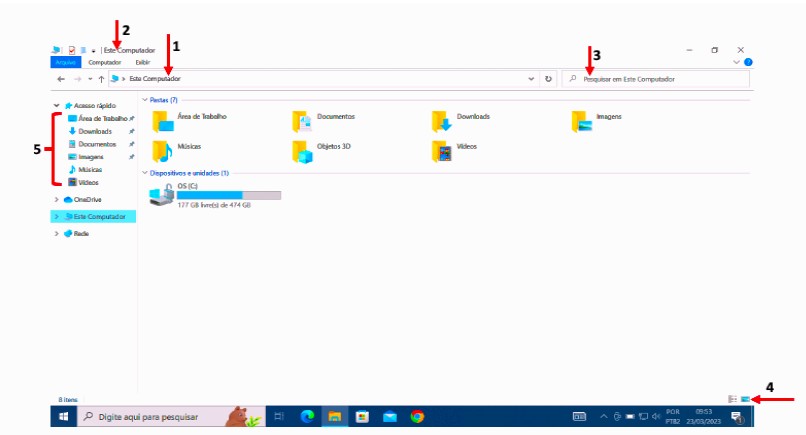Click the pin next to sidebar Downloads
Screen dimensions: 806x435
coord(132,132)
